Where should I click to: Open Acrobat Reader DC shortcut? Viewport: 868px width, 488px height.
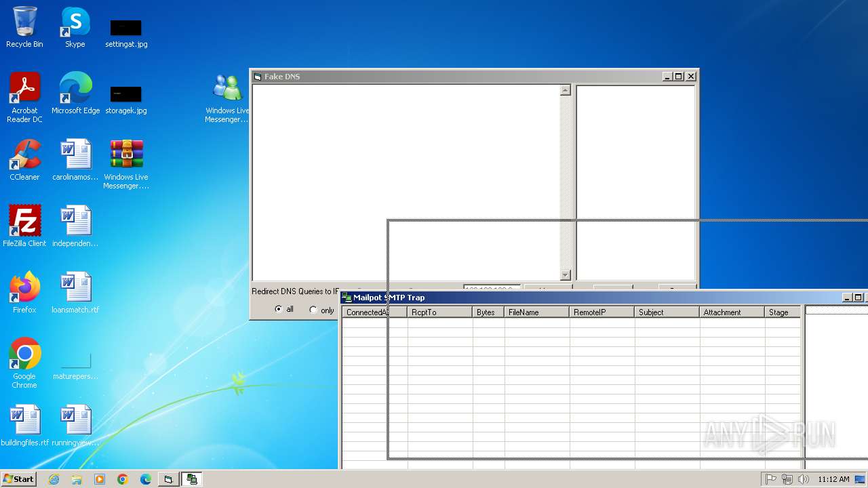(x=24, y=98)
